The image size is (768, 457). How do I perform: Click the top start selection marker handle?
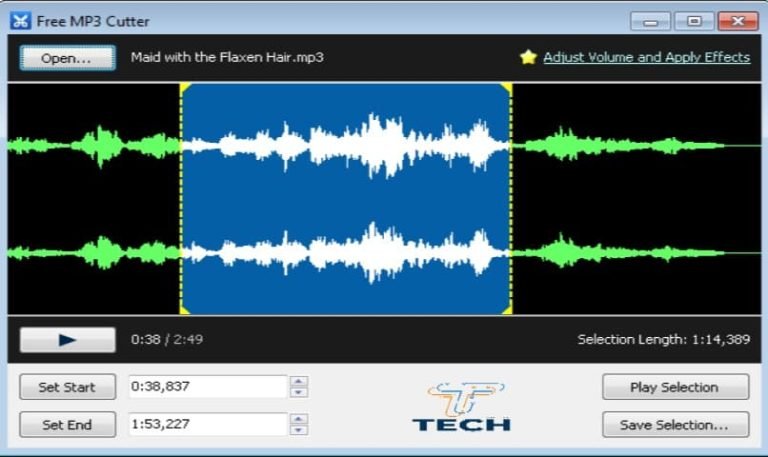185,89
